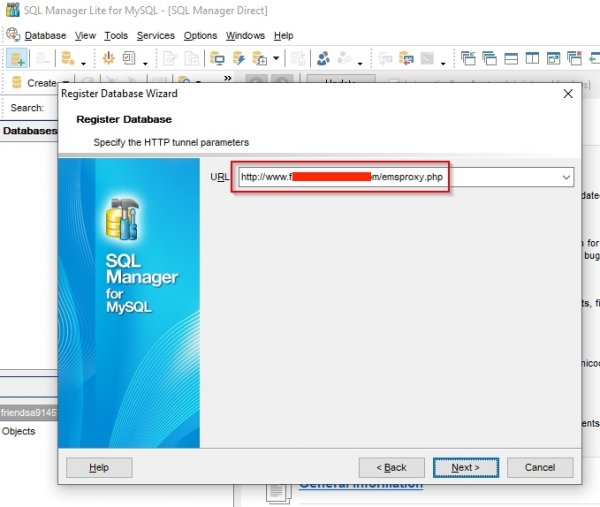The height and width of the screenshot is (507, 600).
Task: Click the tile windows vertically icon
Action: coord(532,59)
